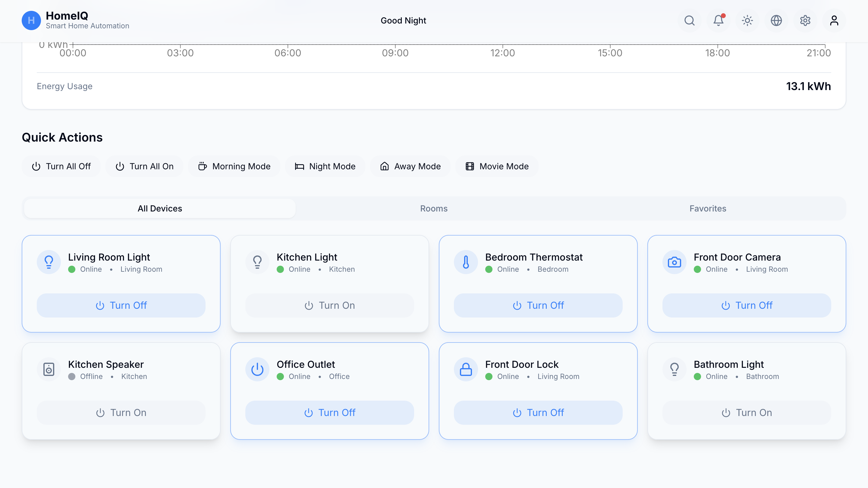The height and width of the screenshot is (488, 868).
Task: Toggle light theme sun icon
Action: pyautogui.click(x=747, y=20)
